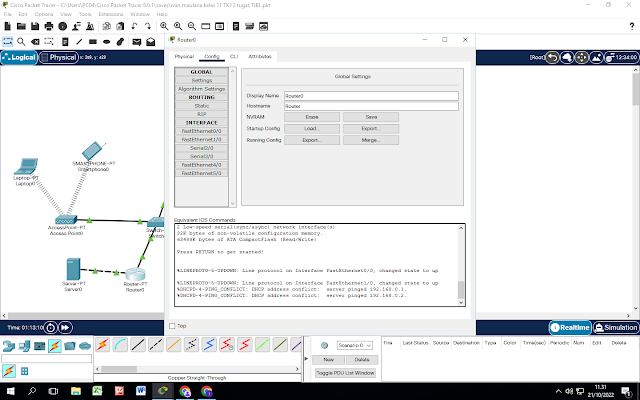The width and height of the screenshot is (640, 400).
Task: Switch to Realtime mode
Action: [x=570, y=327]
